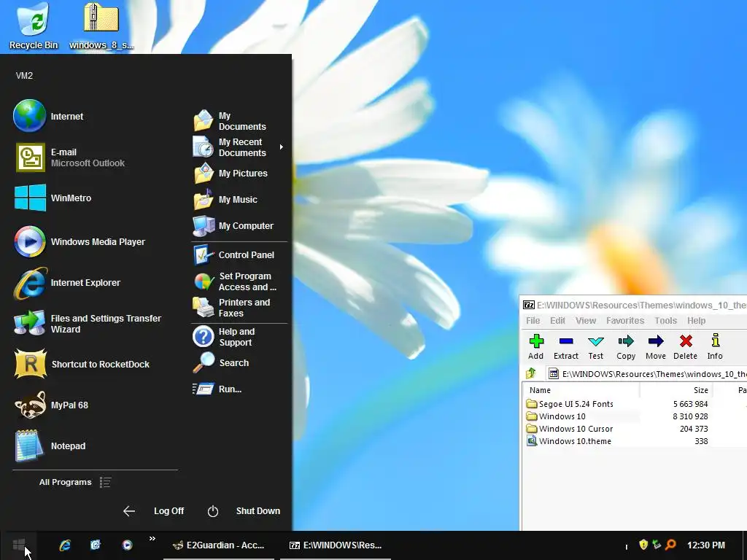Select Windows 10 Cursor folder
Viewport: 747px width, 560px height.
570,429
